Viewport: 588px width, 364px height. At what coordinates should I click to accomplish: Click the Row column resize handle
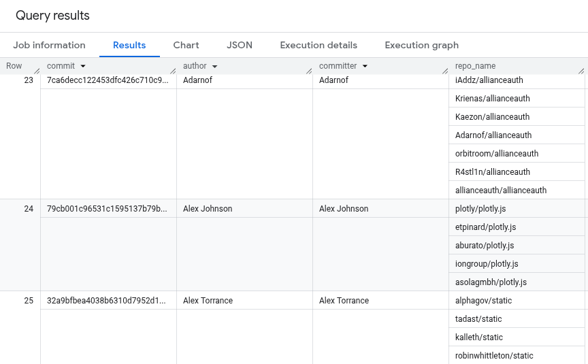(x=37, y=70)
